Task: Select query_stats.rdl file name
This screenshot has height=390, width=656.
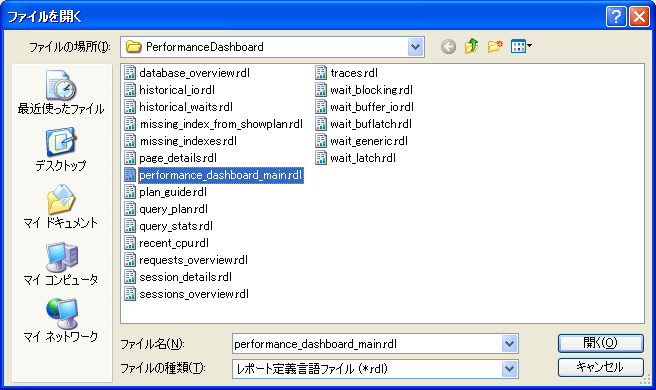Action: pyautogui.click(x=176, y=226)
